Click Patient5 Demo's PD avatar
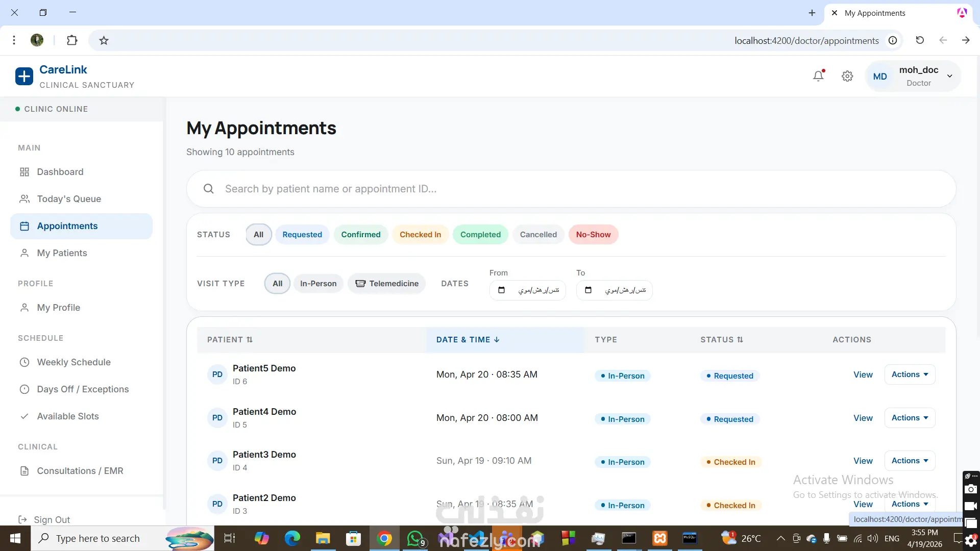Image resolution: width=980 pixels, height=551 pixels. click(x=217, y=374)
